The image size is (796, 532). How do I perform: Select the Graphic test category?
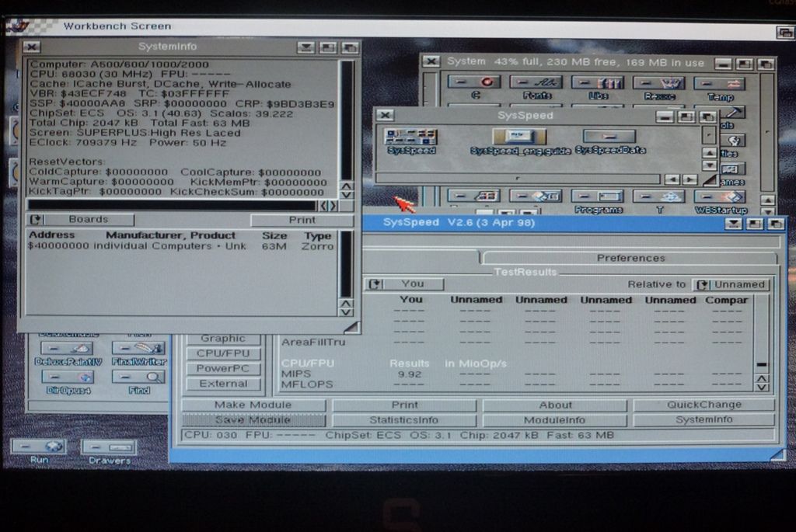[x=223, y=339]
